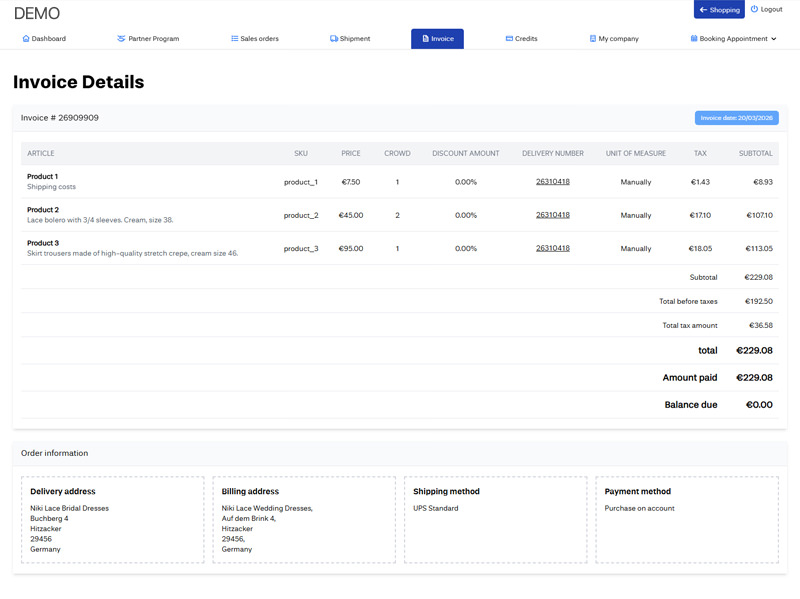Open delivery number link for Product 1
The image size is (800, 599).
pyautogui.click(x=552, y=182)
